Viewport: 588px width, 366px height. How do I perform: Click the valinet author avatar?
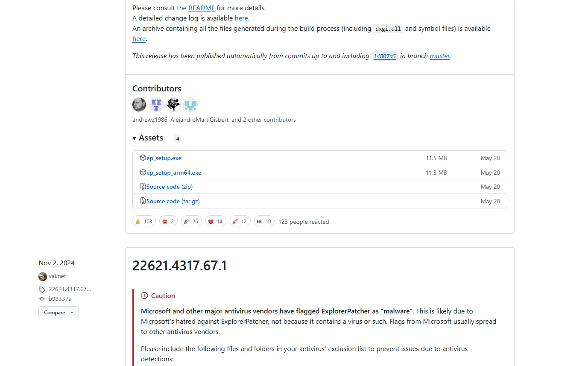(x=43, y=276)
